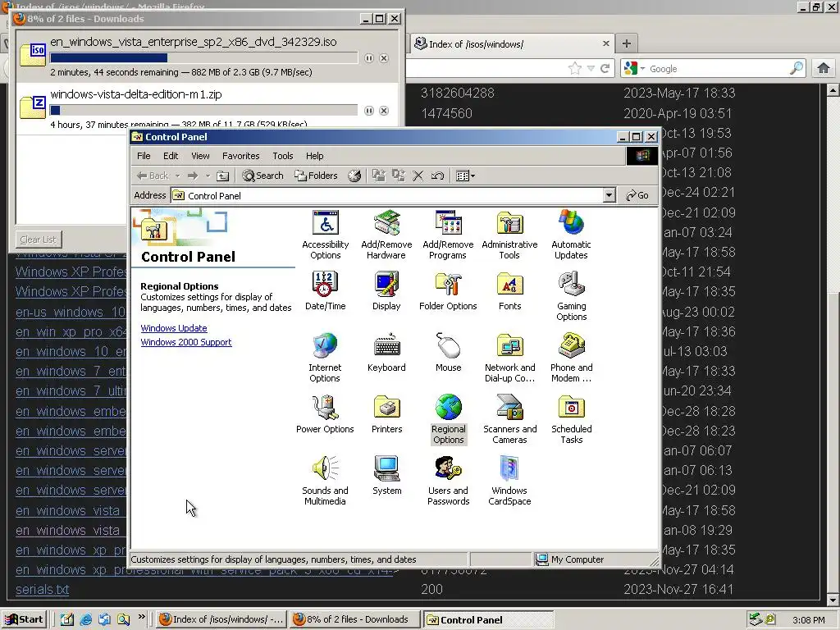Click the Firefox home button
This screenshot has height=630, width=840.
coord(824,68)
